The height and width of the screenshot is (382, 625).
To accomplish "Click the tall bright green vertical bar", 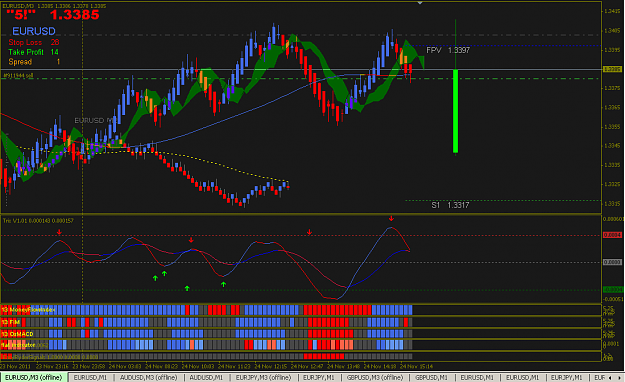I will (x=456, y=111).
